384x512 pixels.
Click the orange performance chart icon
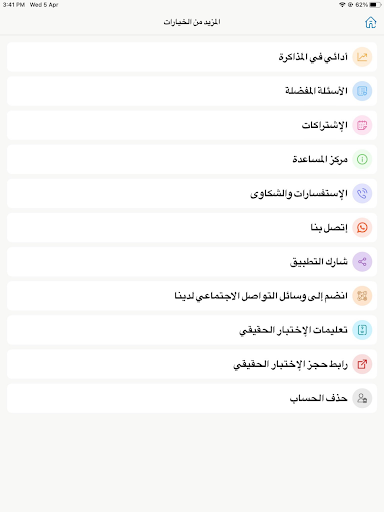362,57
